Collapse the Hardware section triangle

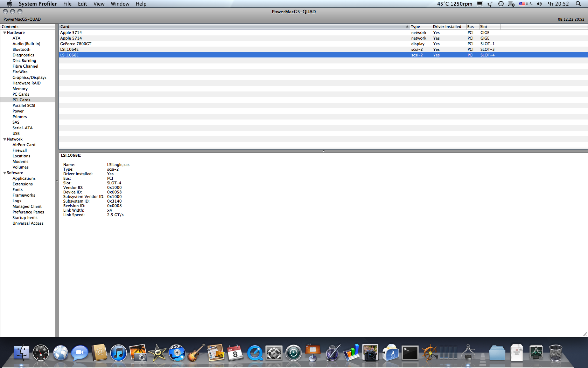pyautogui.click(x=5, y=33)
